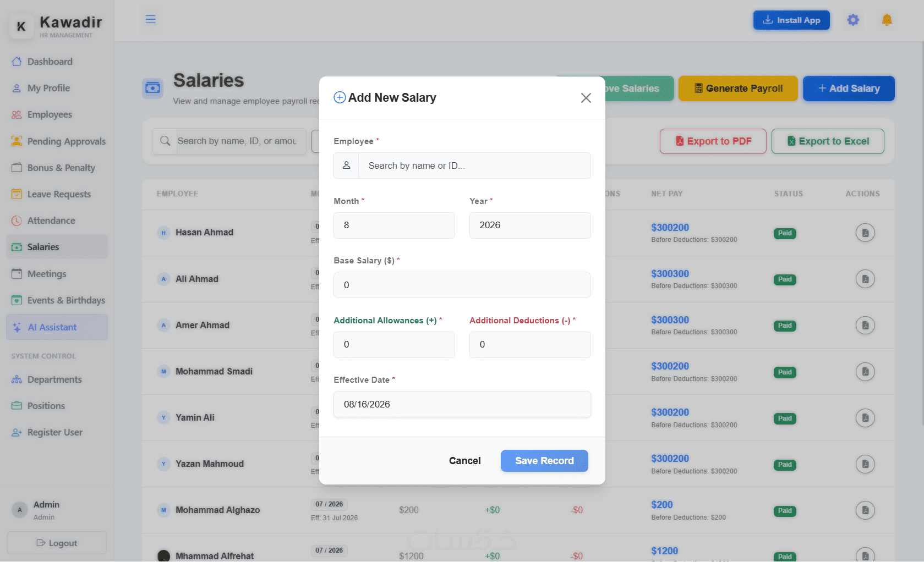Click the Approve Salaries button behind the dialog

[639, 89]
